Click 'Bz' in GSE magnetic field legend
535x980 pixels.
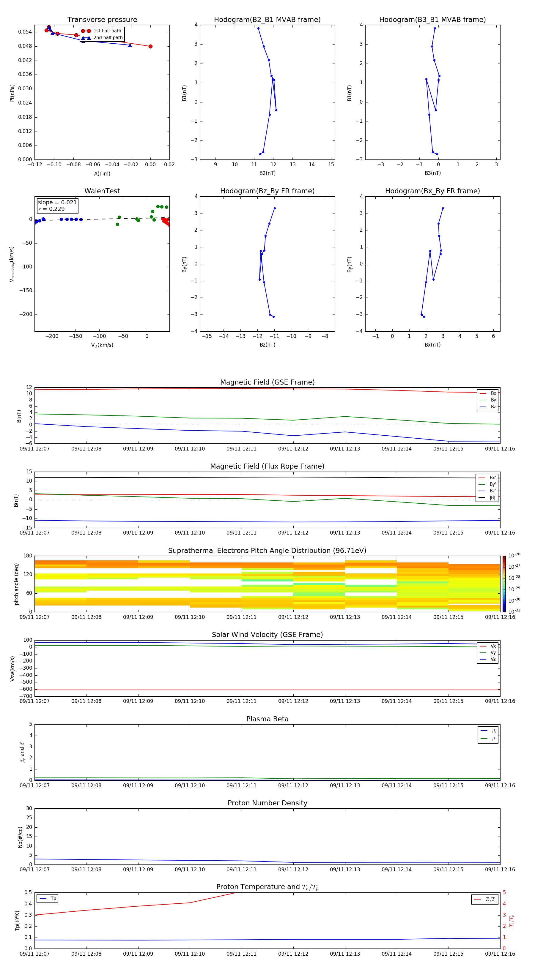(x=493, y=407)
